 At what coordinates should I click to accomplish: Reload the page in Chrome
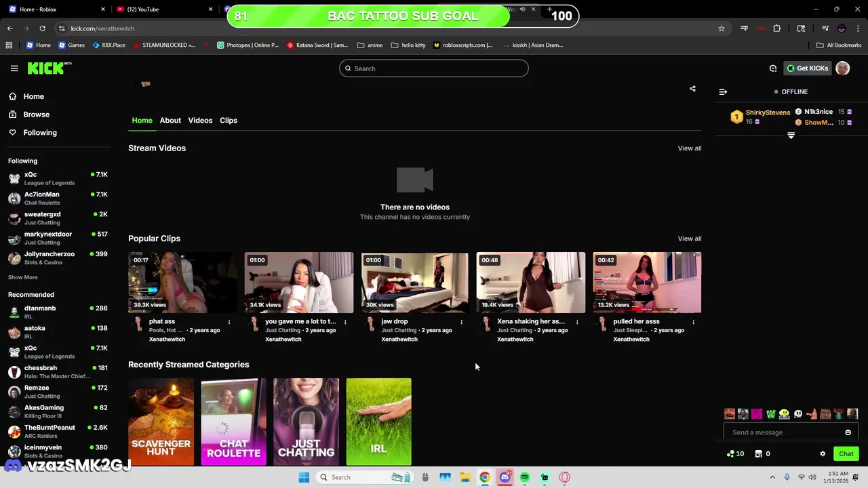[x=42, y=28]
